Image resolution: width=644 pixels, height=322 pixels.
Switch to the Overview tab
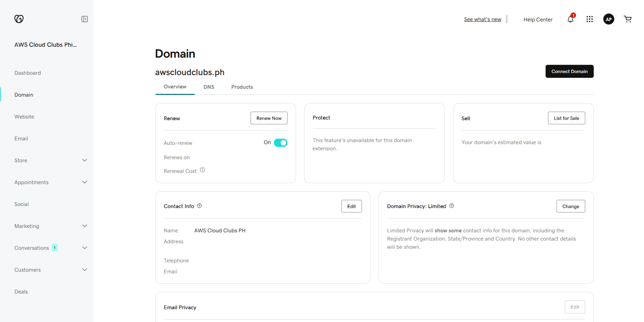(x=175, y=87)
